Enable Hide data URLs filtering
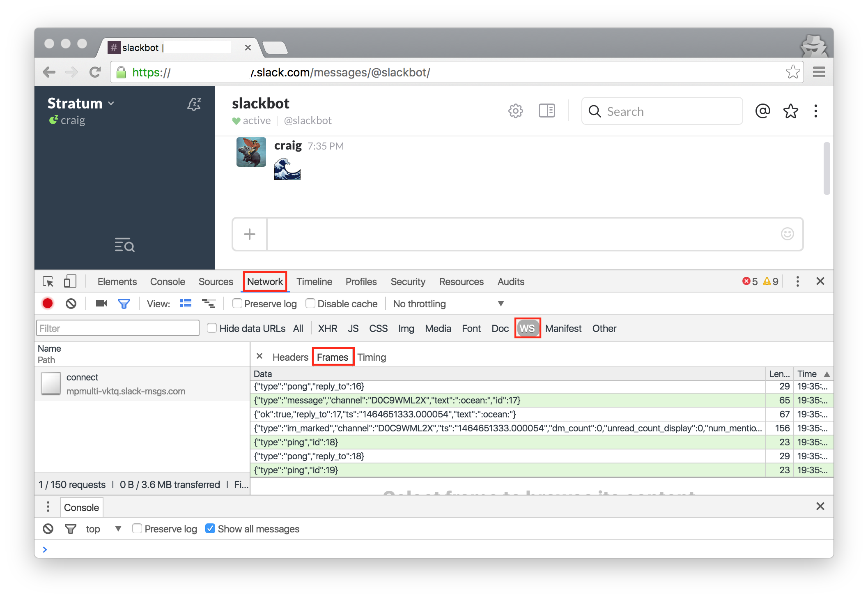This screenshot has width=868, height=599. click(212, 328)
